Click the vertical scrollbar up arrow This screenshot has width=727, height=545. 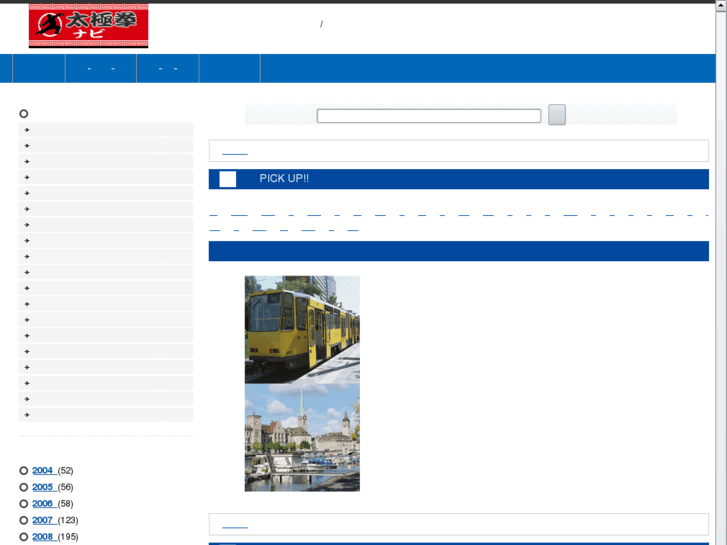(721, 5)
